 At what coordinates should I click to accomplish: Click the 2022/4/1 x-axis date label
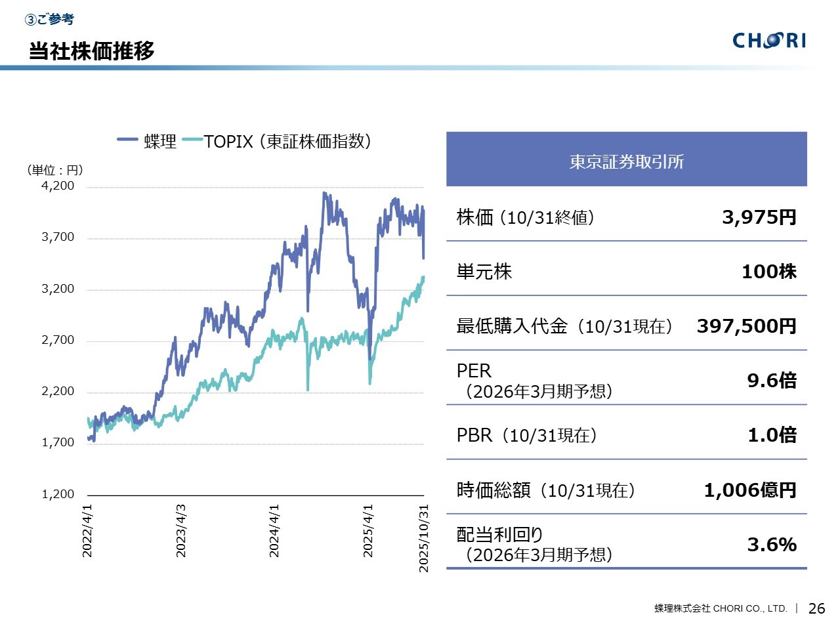tap(87, 531)
